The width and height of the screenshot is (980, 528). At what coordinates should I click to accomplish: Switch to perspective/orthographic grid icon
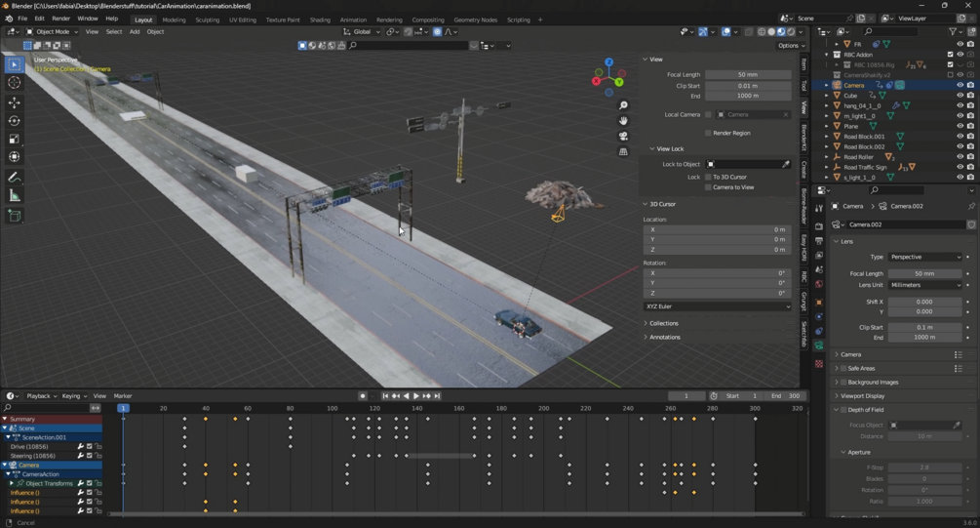[x=624, y=152]
